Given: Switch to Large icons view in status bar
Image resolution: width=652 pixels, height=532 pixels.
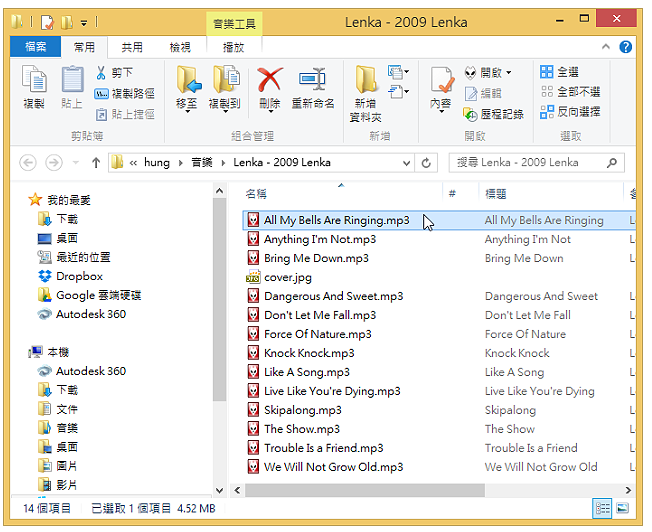Looking at the screenshot, I should pos(622,508).
